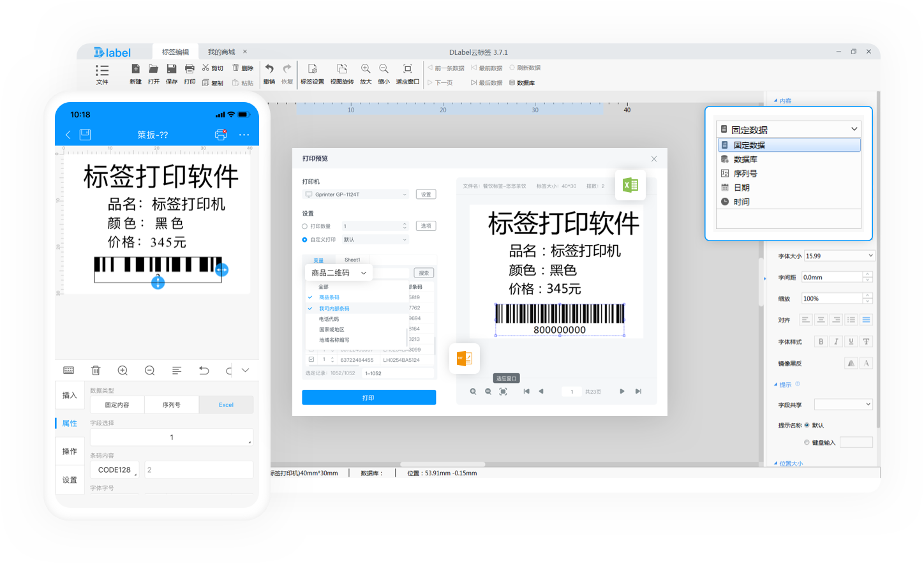
Task: Click the blue 打印 print button
Action: coord(369,397)
